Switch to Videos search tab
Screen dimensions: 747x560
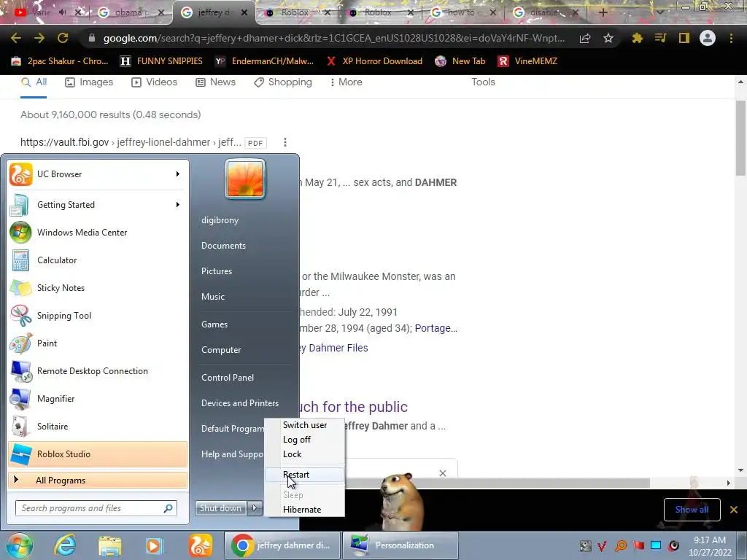click(155, 82)
